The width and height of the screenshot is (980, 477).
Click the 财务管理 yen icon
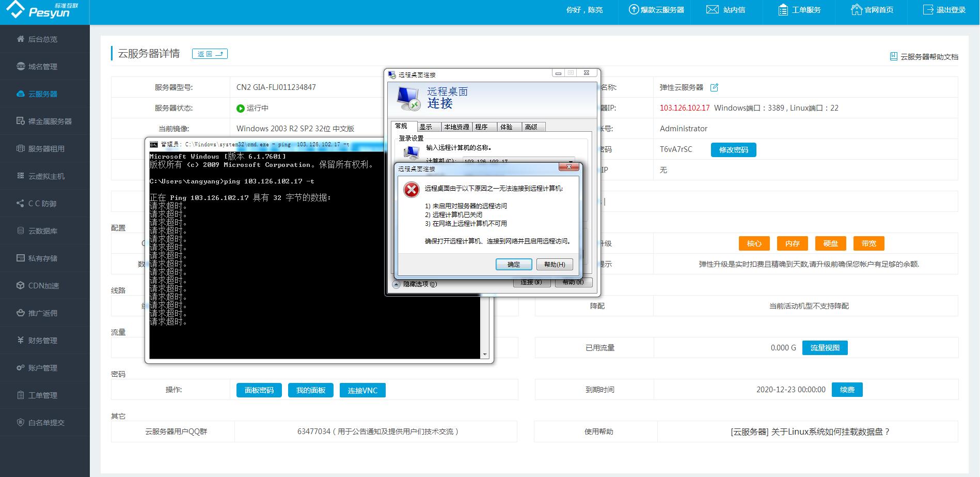[21, 341]
